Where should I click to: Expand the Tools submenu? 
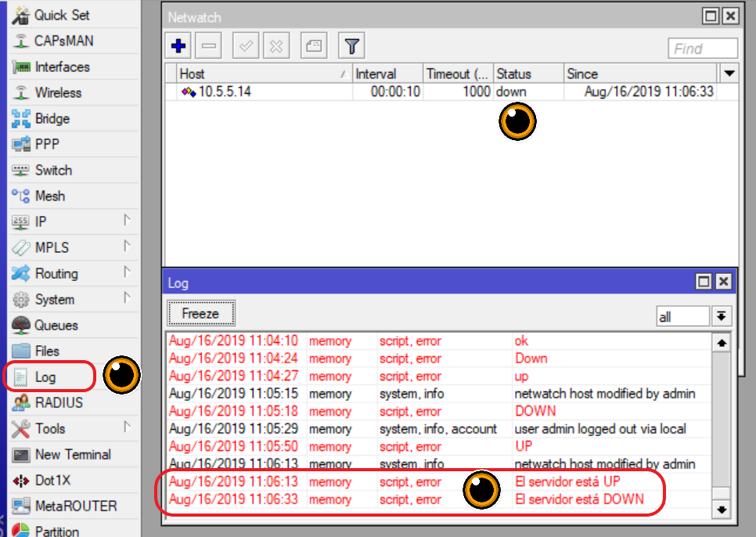pos(127,427)
